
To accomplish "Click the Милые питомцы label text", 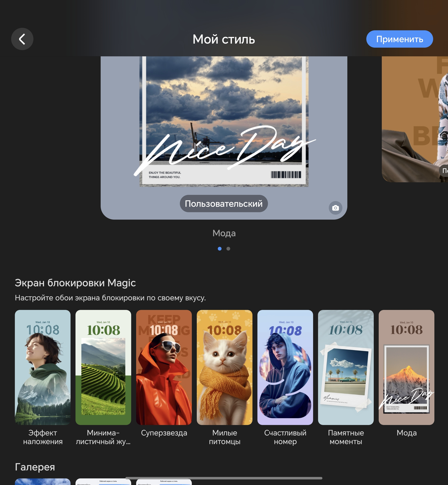I will [224, 437].
